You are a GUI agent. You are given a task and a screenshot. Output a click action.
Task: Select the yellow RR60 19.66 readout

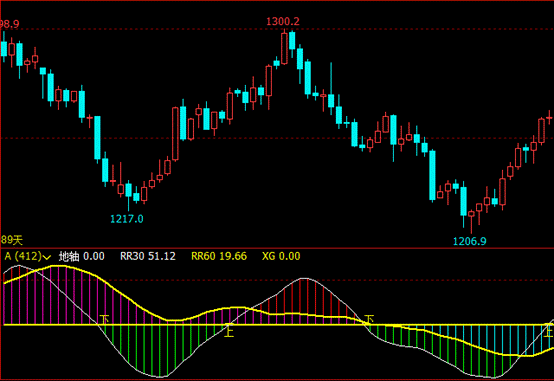pos(219,256)
